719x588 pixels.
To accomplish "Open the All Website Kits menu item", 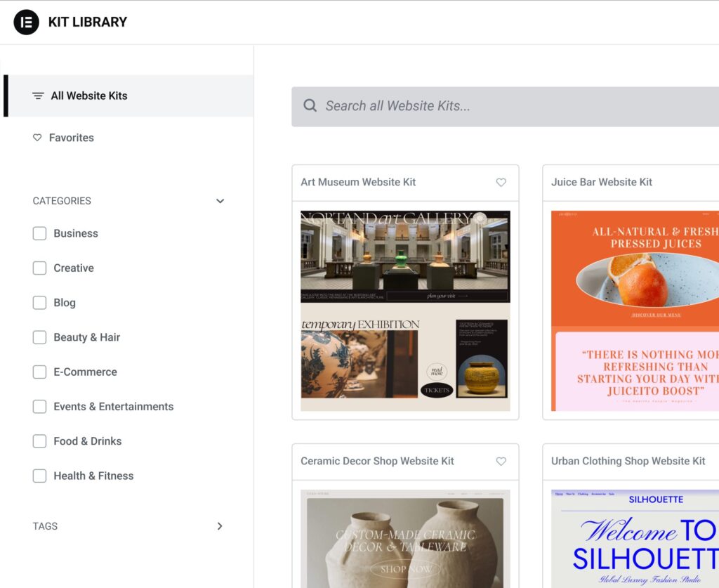I will pyautogui.click(x=89, y=96).
